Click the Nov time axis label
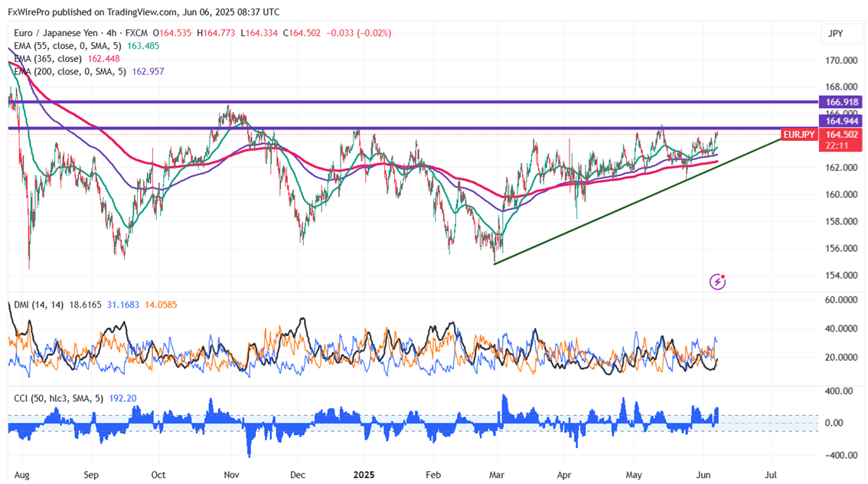Screen dimensions: 868x484 click(231, 475)
